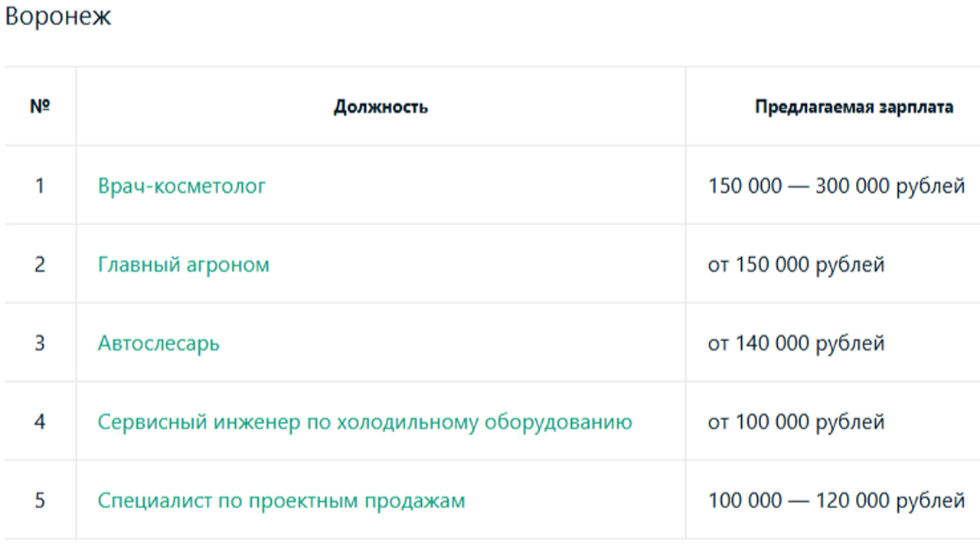Click the Предлагаемая зарплата column header
Viewport: 980px width, 551px height.
coord(854,107)
